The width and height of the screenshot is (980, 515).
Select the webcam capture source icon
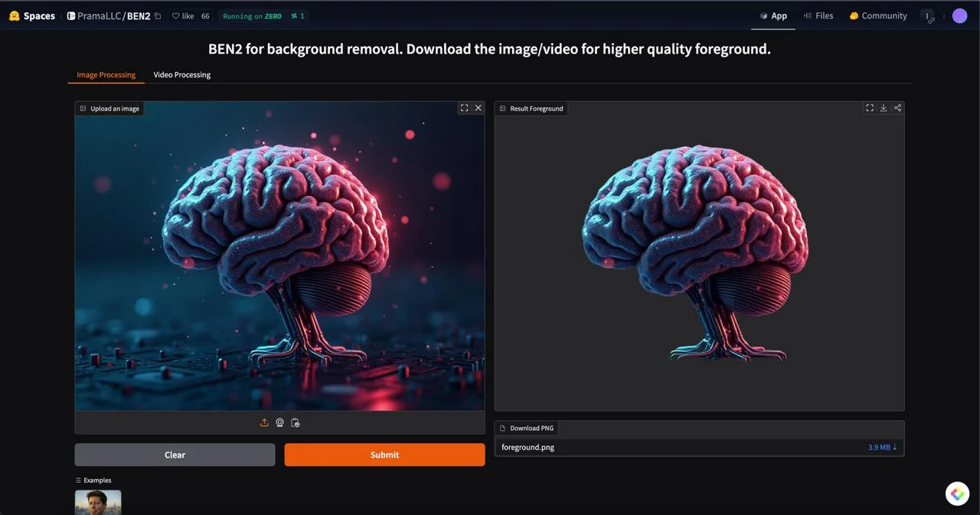279,422
